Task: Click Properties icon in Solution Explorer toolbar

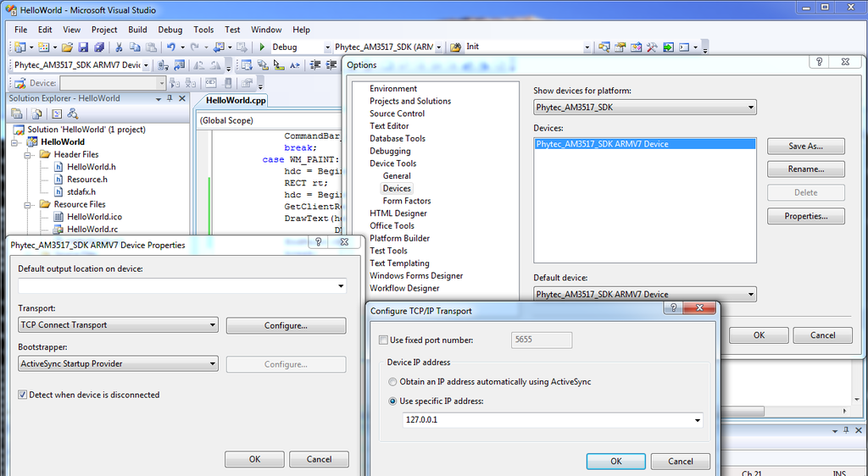Action: pyautogui.click(x=17, y=113)
